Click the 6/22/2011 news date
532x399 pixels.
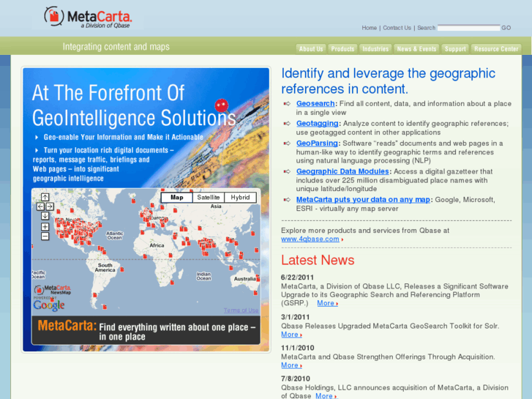coord(298,277)
